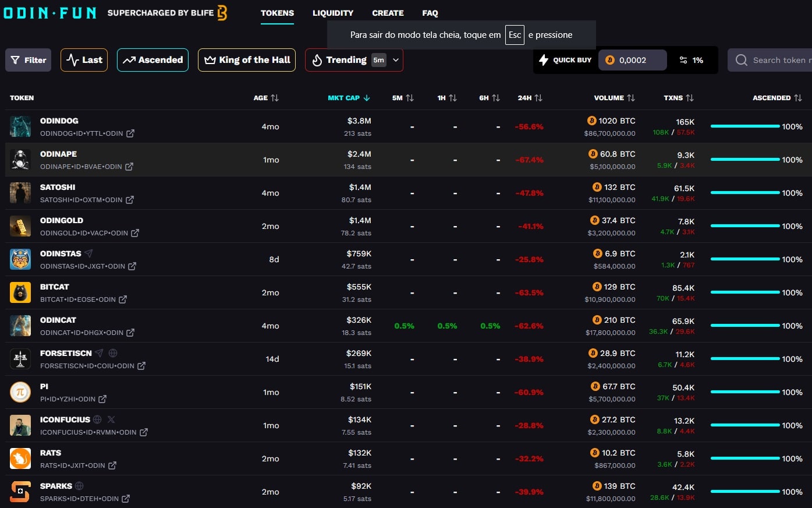812x508 pixels.
Task: Open RATS external link icon
Action: [112, 465]
